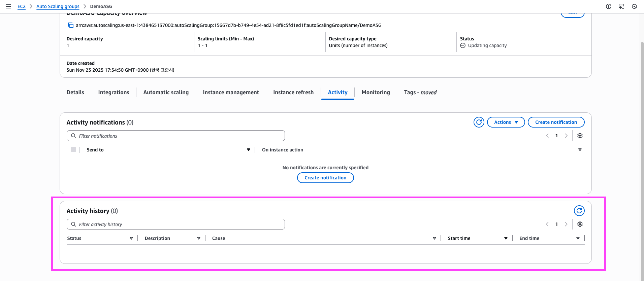Select the Activity tab

point(338,92)
